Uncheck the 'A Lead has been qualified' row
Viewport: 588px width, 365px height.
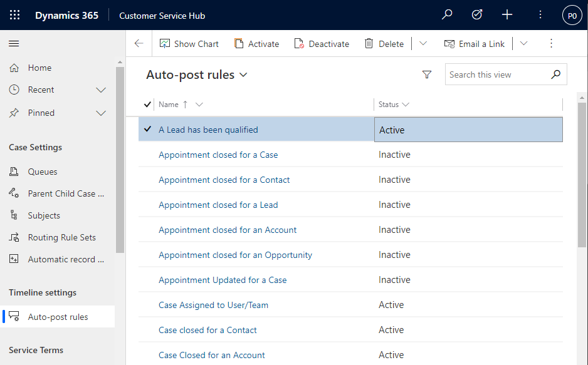[x=149, y=129]
